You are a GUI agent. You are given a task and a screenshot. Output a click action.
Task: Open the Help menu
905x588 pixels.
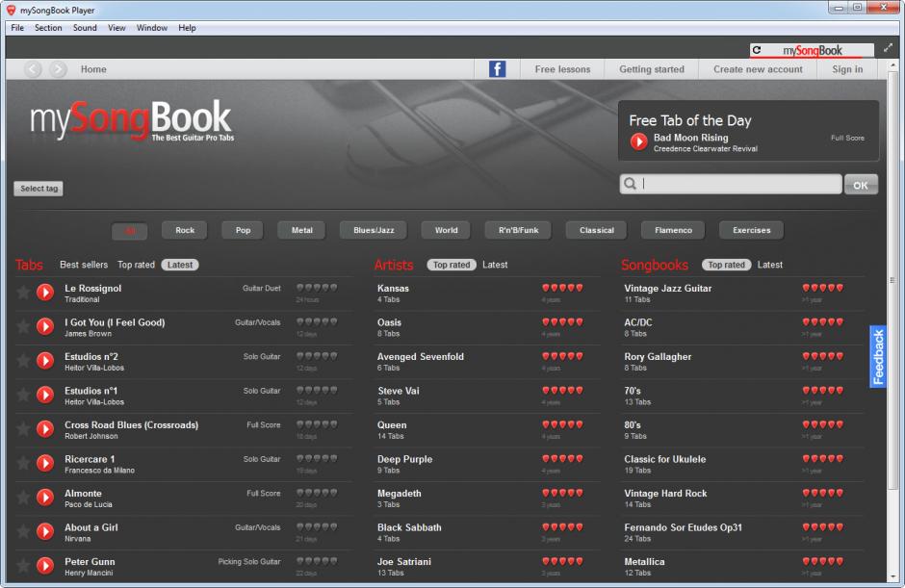coord(187,28)
